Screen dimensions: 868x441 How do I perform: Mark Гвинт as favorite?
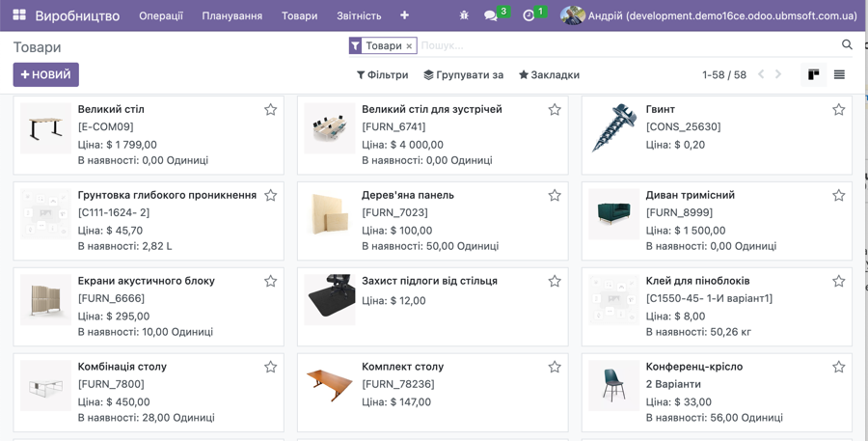(838, 110)
